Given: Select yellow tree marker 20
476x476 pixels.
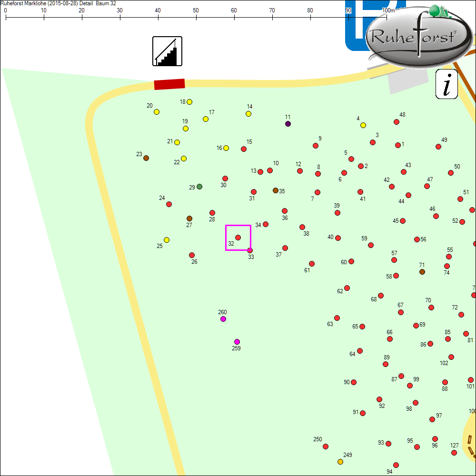Looking at the screenshot, I should point(157,112).
